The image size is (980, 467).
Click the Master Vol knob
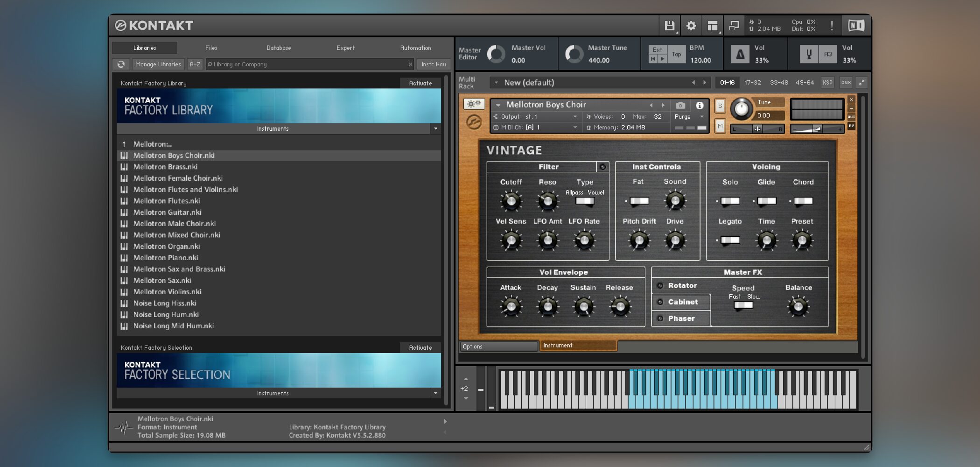[496, 54]
